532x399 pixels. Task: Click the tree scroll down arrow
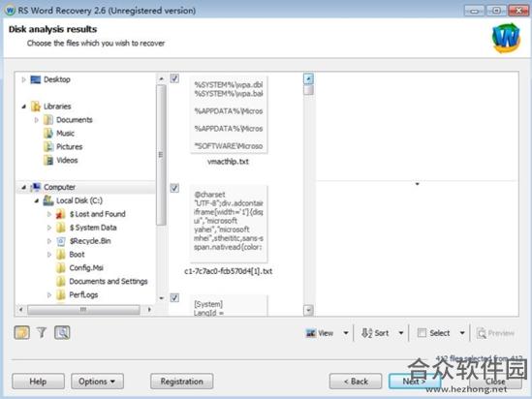[x=162, y=298]
